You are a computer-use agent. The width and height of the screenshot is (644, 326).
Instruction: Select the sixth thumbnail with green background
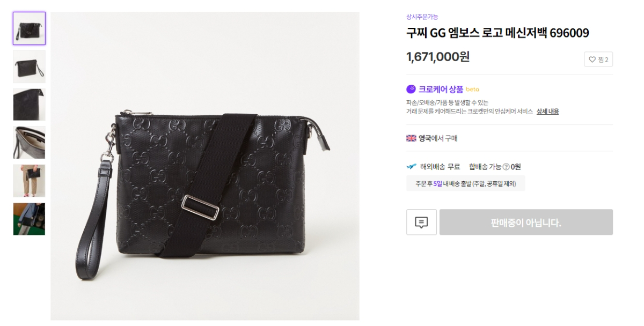click(29, 219)
